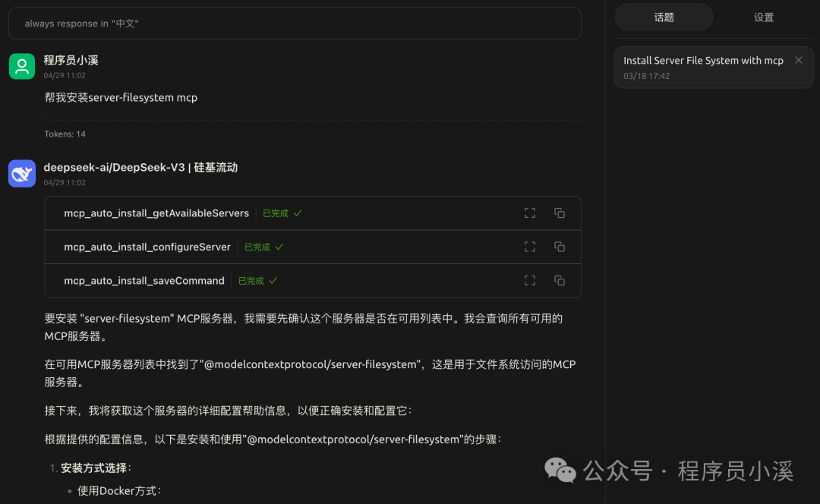Click the user name 程序员小溪
This screenshot has height=504, width=820.
coord(71,60)
